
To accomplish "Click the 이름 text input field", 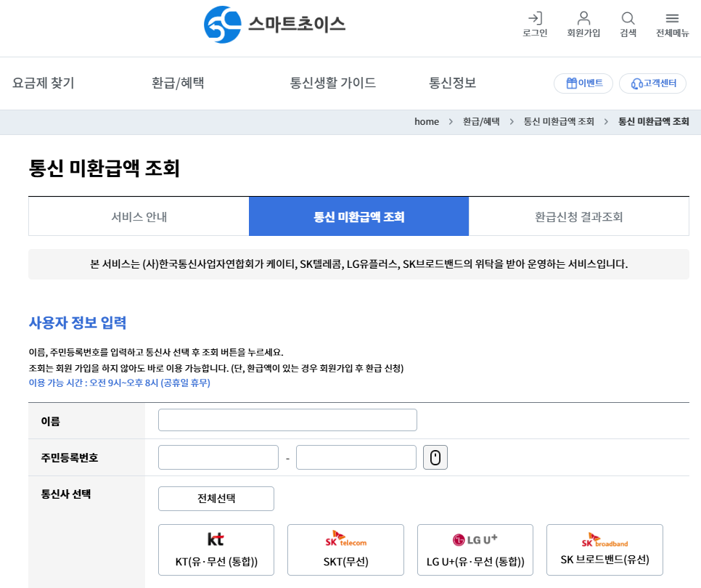I will (287, 420).
